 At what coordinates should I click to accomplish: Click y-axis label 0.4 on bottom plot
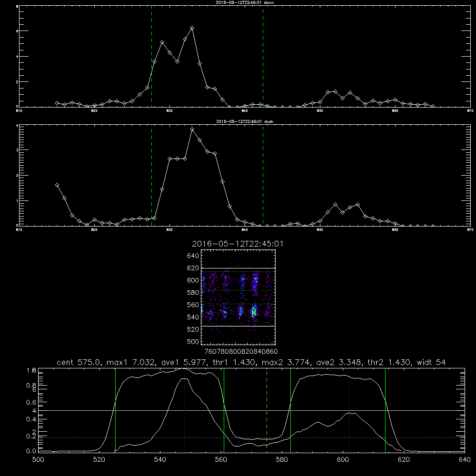pos(31,419)
